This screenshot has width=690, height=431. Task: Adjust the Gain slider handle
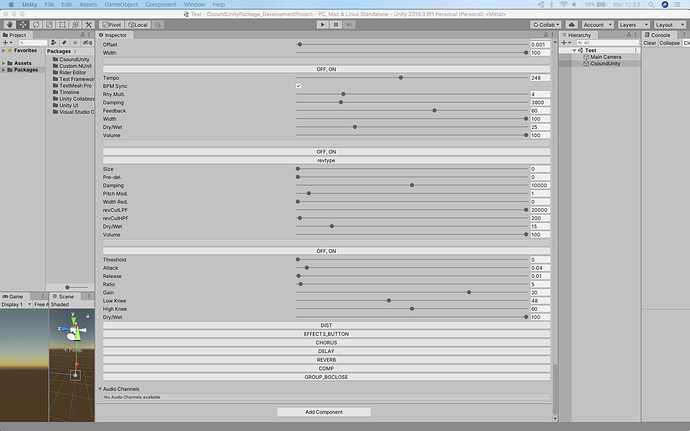pyautogui.click(x=469, y=292)
